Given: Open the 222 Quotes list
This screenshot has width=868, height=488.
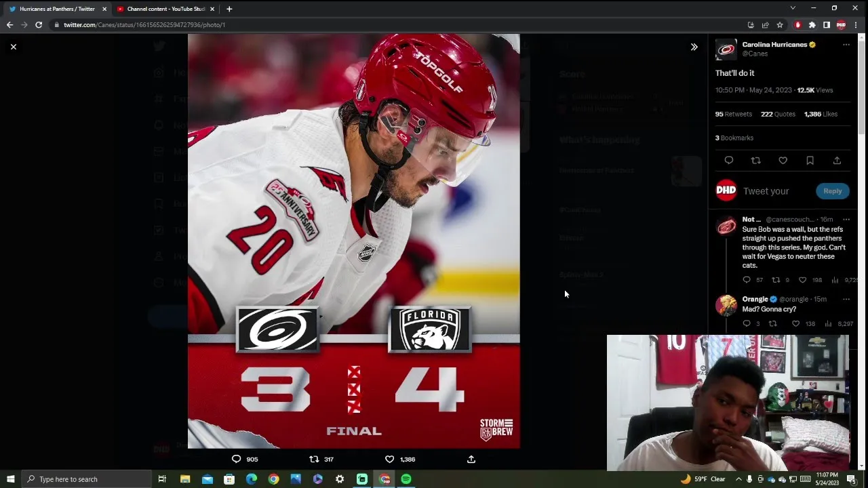Looking at the screenshot, I should [x=778, y=114].
